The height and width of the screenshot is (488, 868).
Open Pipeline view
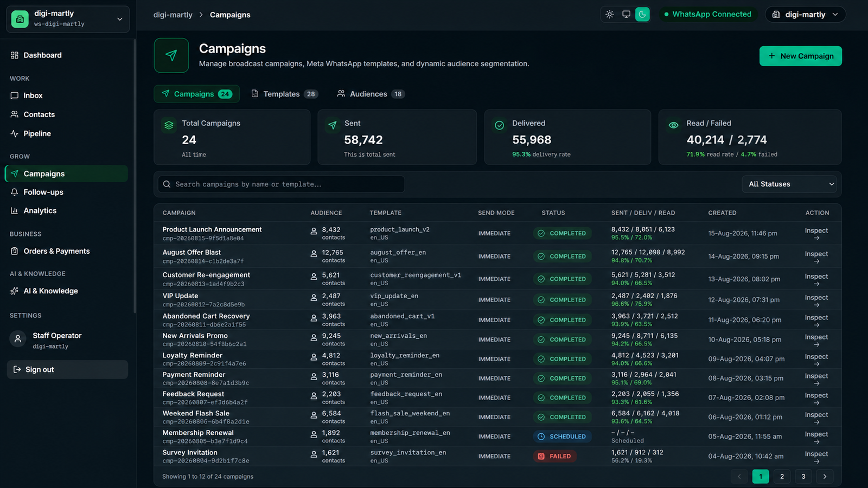[68, 133]
